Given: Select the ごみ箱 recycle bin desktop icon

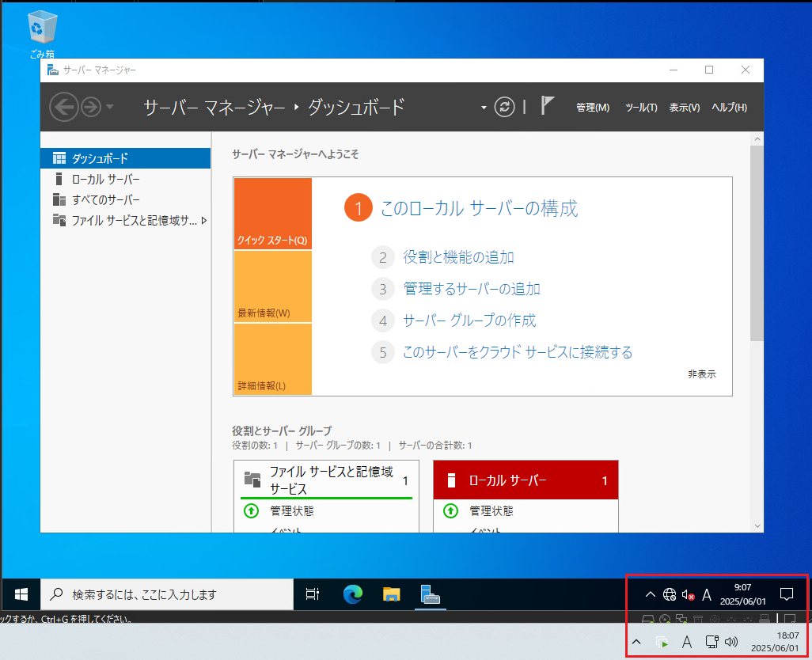Looking at the screenshot, I should [x=42, y=35].
